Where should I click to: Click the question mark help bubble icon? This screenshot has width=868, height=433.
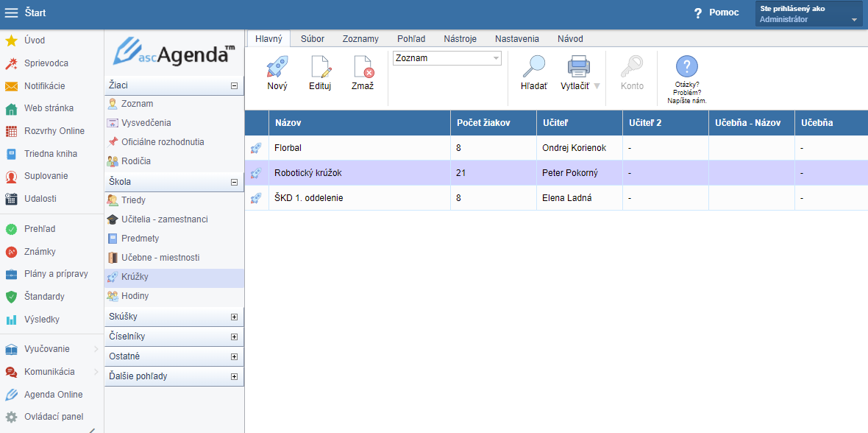pos(687,66)
